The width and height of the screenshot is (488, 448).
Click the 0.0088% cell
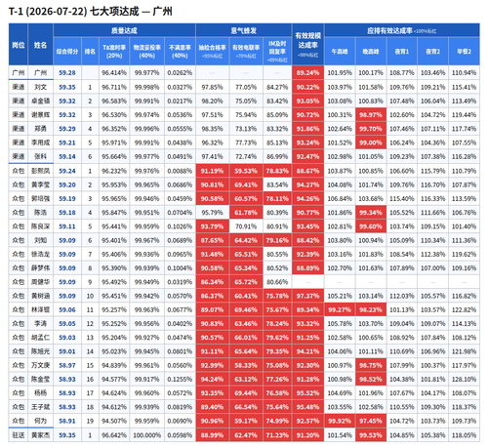(x=180, y=171)
